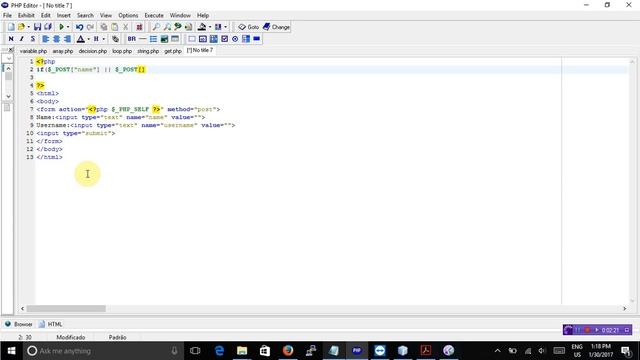Open the Windows Start menu
640x360 pixels.
pyautogui.click(x=11, y=351)
